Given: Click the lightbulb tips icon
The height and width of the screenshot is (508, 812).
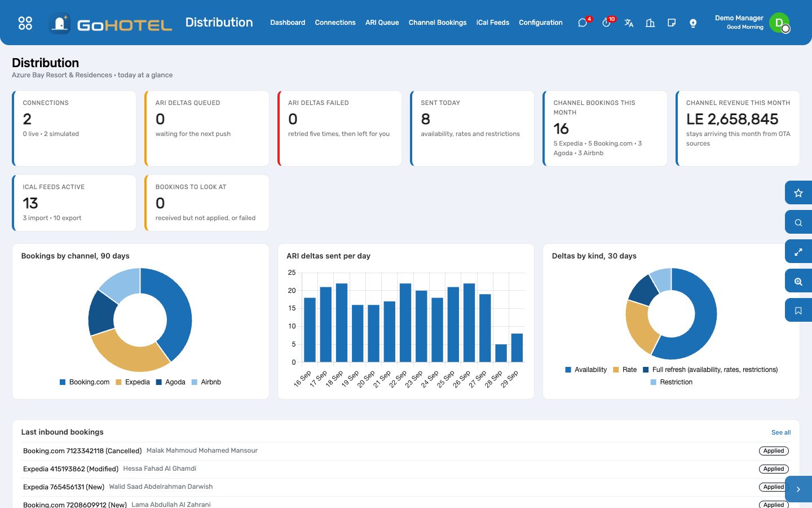Looking at the screenshot, I should (693, 23).
